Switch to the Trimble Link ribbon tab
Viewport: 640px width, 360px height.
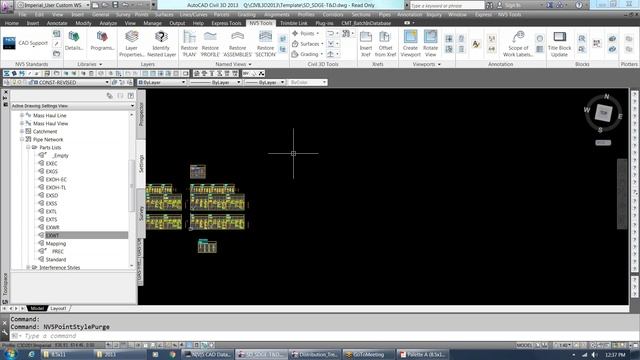[293, 23]
